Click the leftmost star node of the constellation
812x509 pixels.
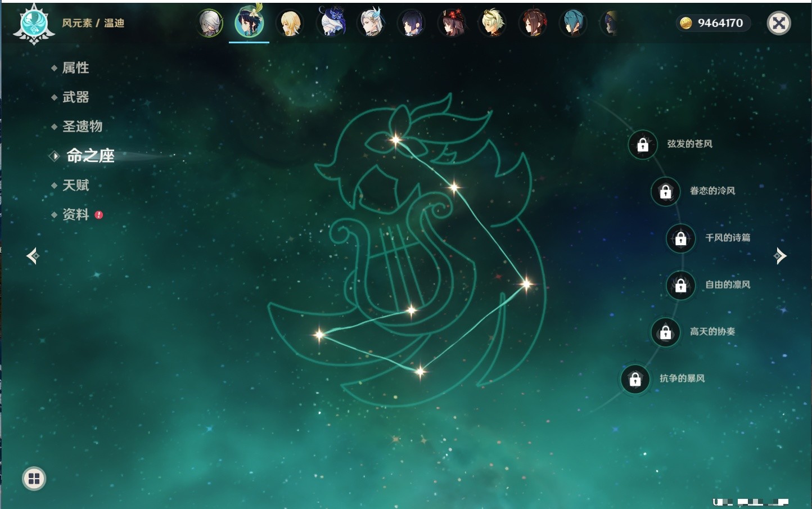(319, 335)
